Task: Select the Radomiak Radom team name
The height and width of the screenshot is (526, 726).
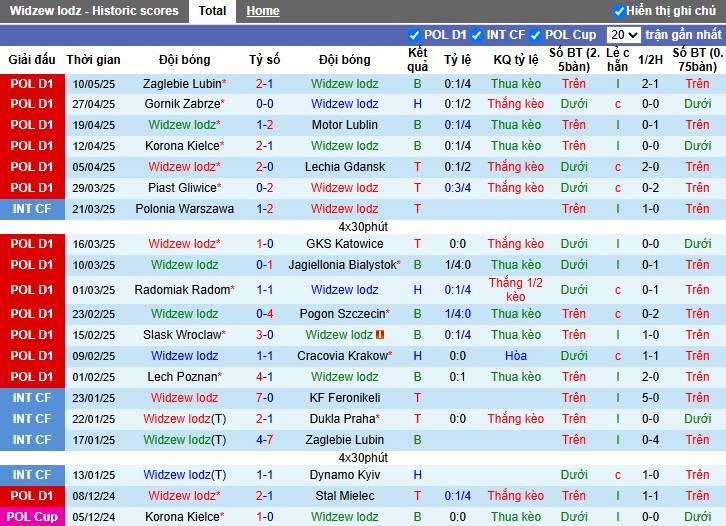Action: click(184, 289)
